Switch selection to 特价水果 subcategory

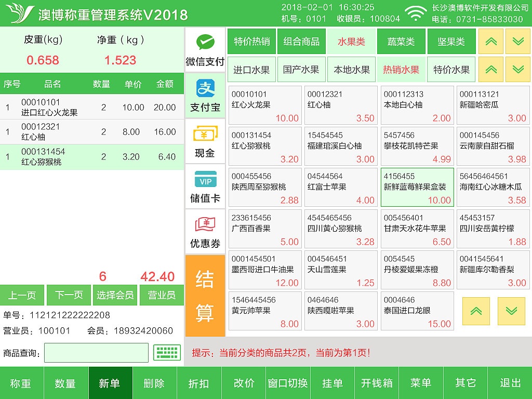(451, 69)
